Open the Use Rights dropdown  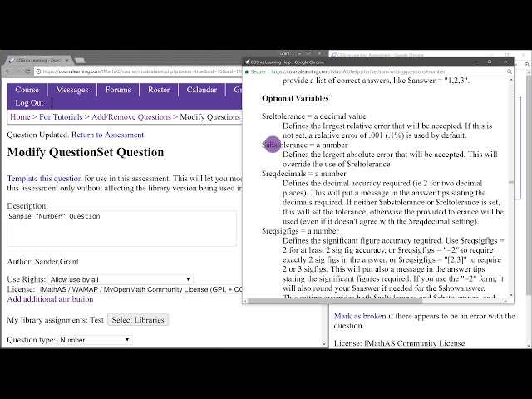[121, 279]
